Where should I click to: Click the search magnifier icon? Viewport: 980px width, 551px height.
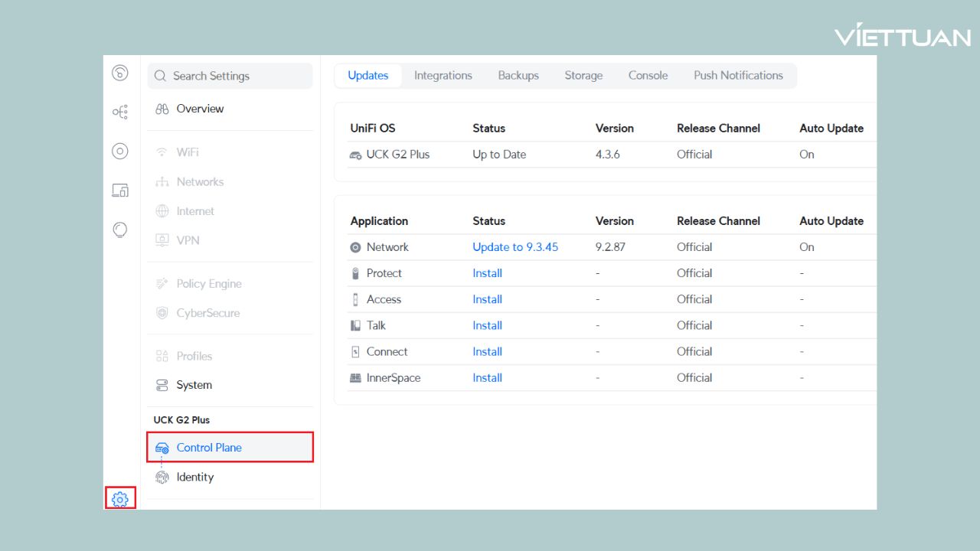(161, 76)
